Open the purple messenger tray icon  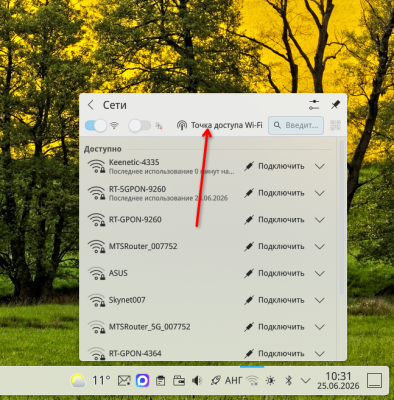coord(142,380)
